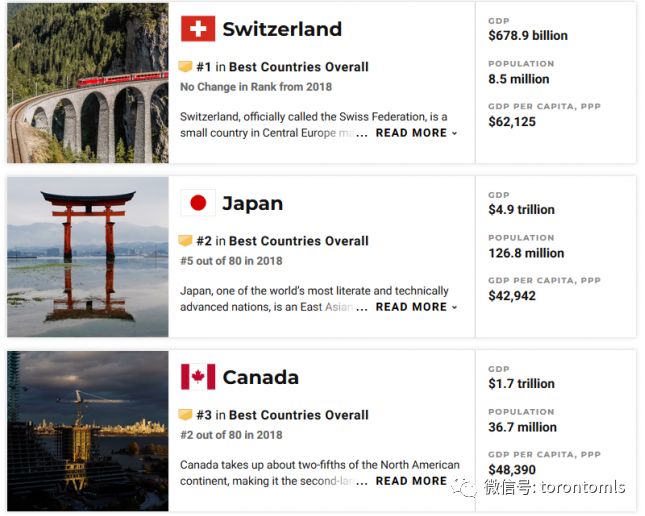Open the Swiss railway viaduct photo

(88, 83)
